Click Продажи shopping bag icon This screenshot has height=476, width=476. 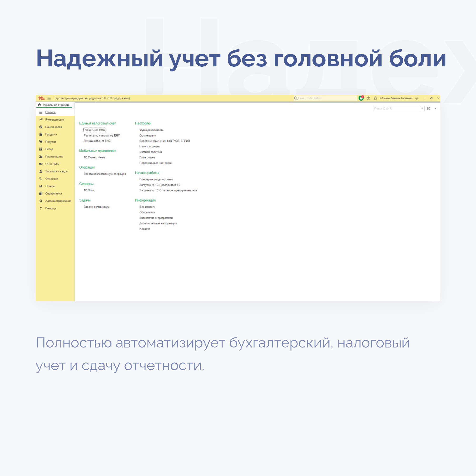[41, 134]
